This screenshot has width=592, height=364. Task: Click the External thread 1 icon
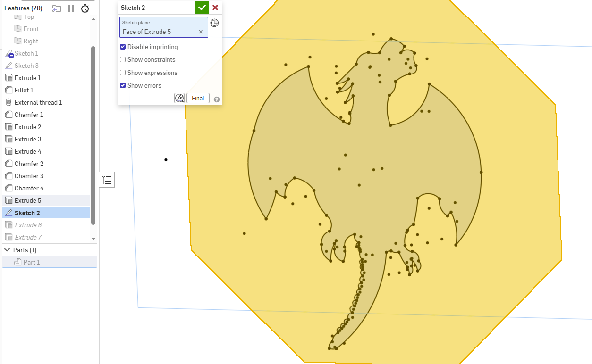pyautogui.click(x=8, y=102)
